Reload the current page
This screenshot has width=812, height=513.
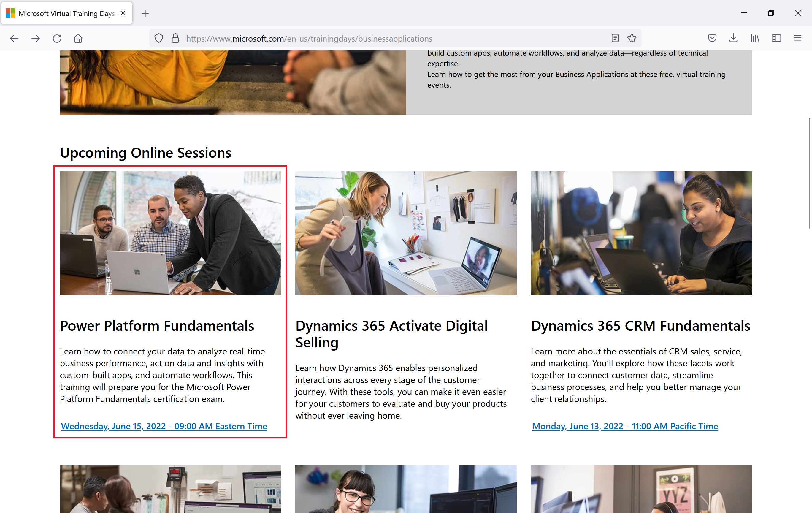pos(57,39)
